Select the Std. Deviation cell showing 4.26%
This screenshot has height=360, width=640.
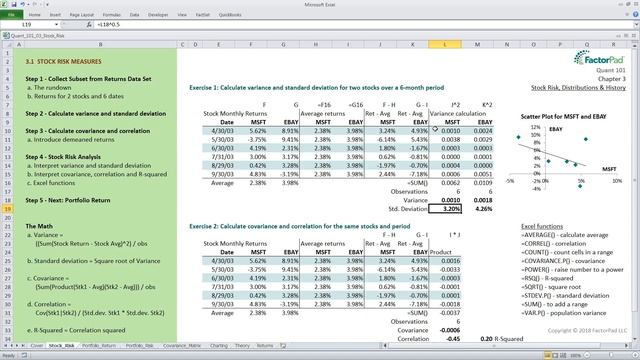click(x=477, y=209)
